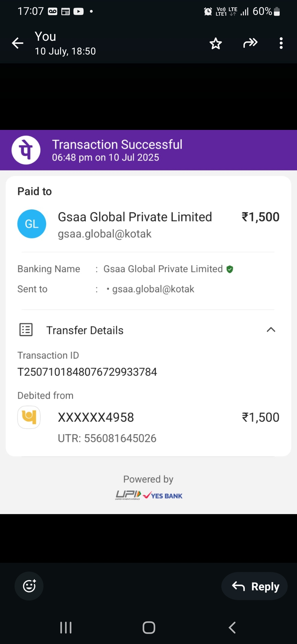Viewport: 297px width, 644px height.
Task: Tap the debited bank logo icon
Action: [x=29, y=417]
